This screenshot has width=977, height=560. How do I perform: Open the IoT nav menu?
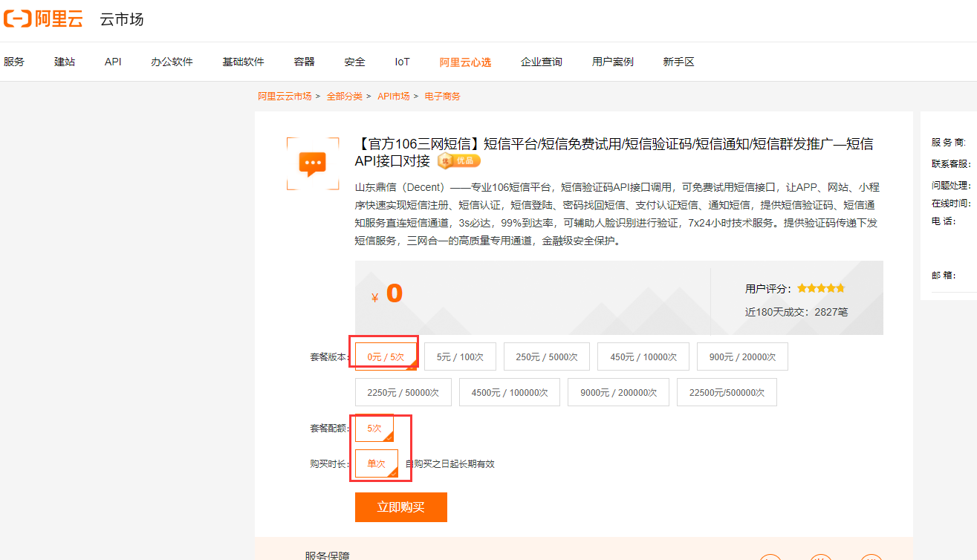click(x=402, y=62)
